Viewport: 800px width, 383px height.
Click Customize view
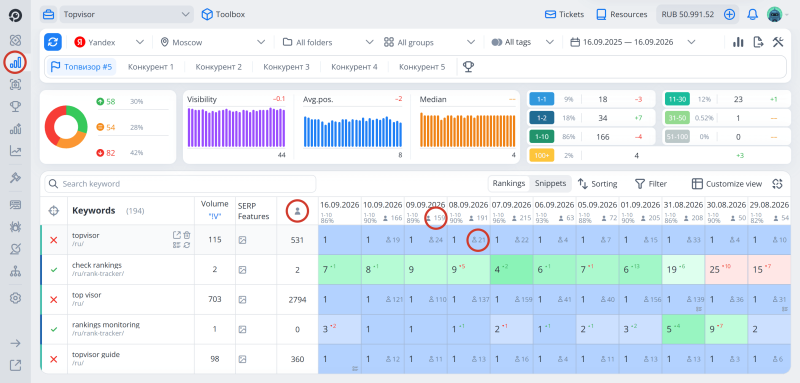coord(727,184)
